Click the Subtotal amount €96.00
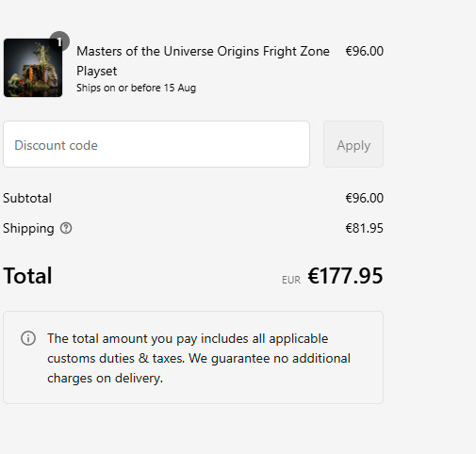The height and width of the screenshot is (454, 476). (365, 198)
